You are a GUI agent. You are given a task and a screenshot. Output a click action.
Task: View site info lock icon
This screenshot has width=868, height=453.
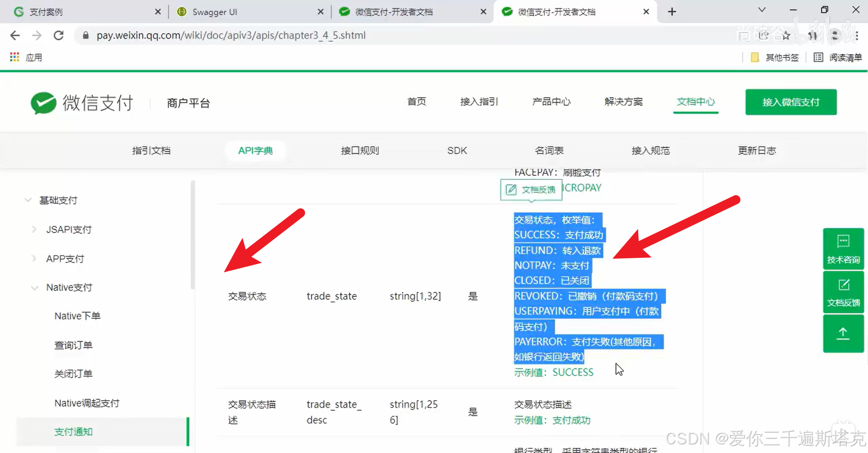85,35
